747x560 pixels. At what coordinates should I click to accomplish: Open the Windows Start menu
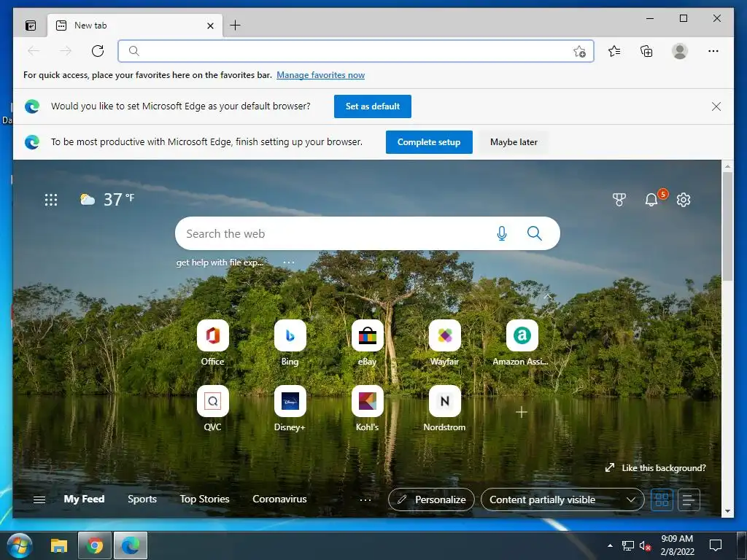(19, 545)
